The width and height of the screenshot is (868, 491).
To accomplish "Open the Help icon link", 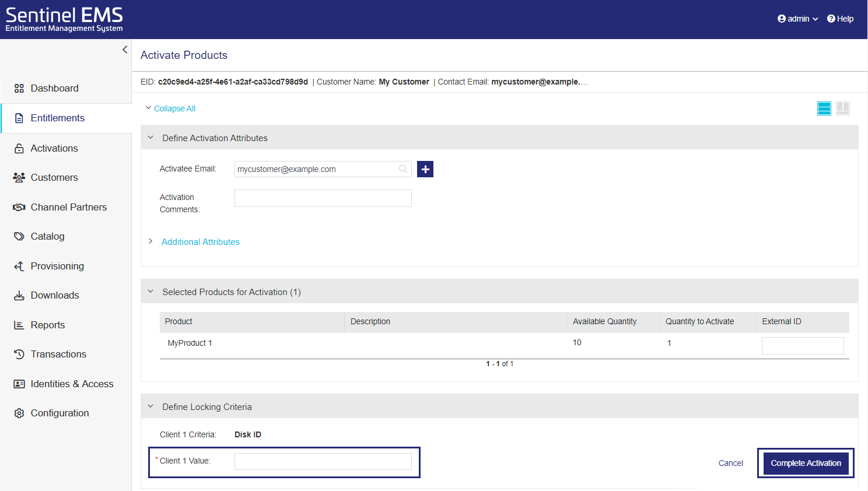I will coord(840,19).
